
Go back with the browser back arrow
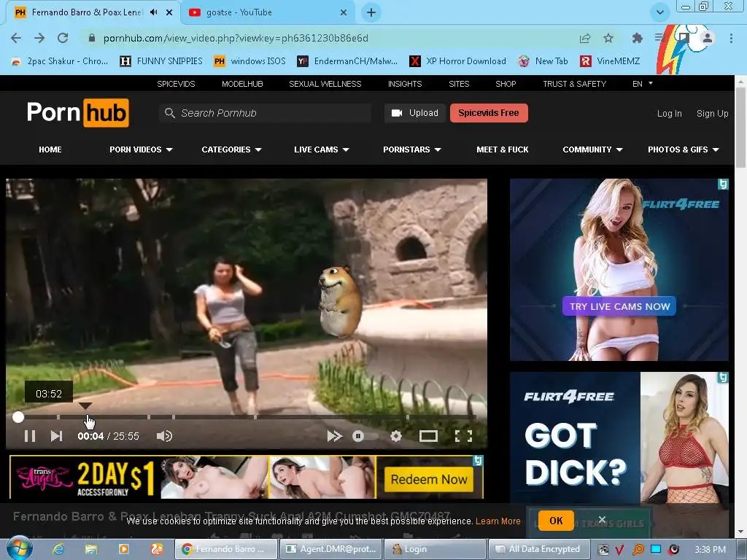click(16, 38)
